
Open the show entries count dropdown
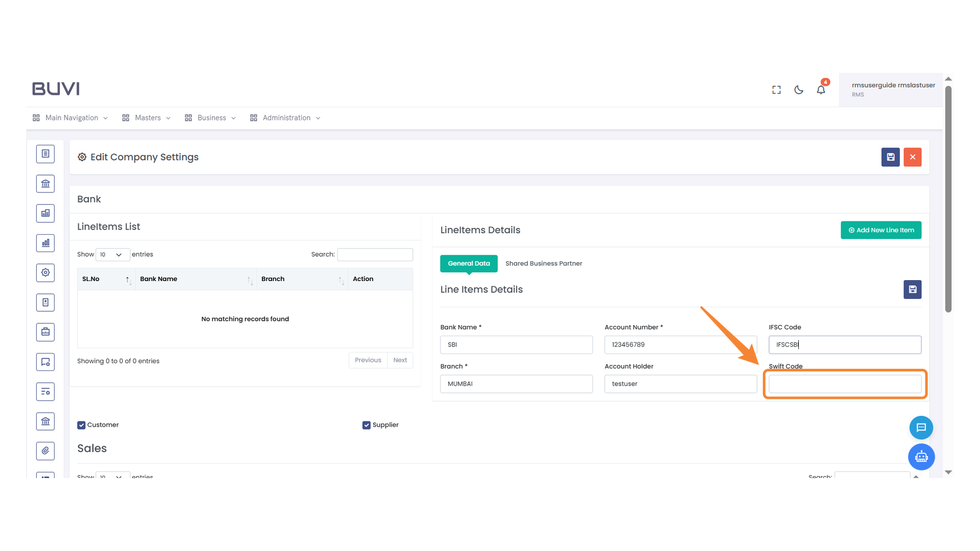112,255
